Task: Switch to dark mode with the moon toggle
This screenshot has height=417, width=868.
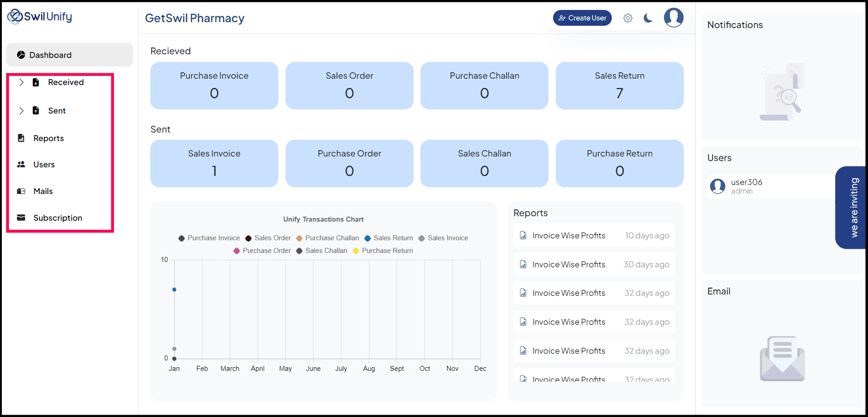Action: (648, 18)
